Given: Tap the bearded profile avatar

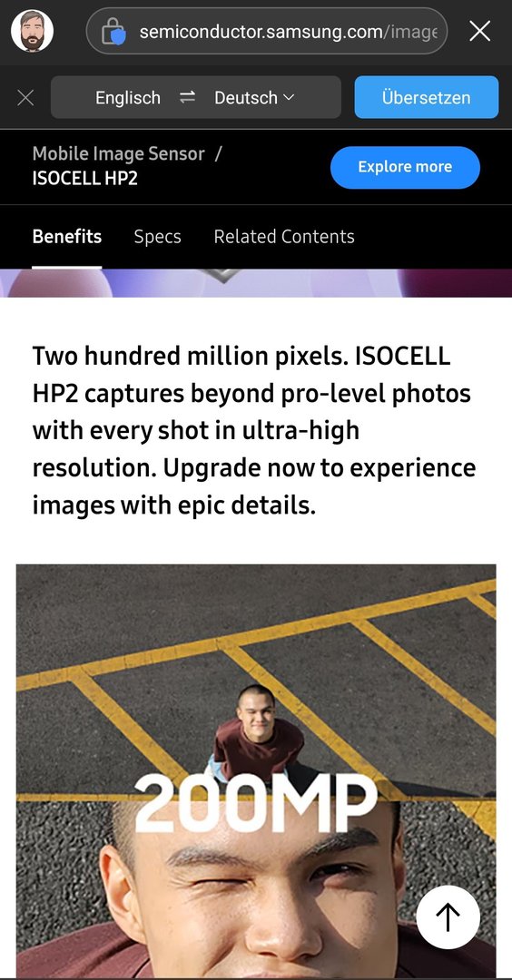Looking at the screenshot, I should [x=32, y=31].
